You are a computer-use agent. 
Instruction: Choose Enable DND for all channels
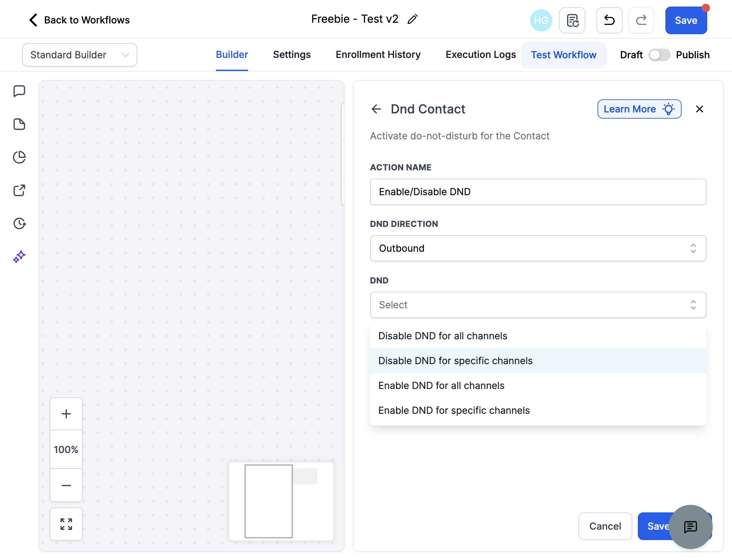click(x=538, y=386)
